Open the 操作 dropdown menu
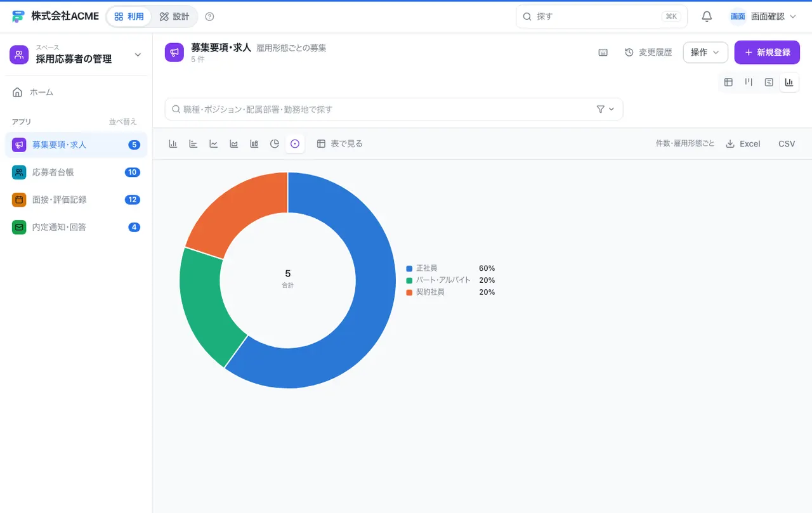This screenshot has height=513, width=812. pyautogui.click(x=705, y=53)
